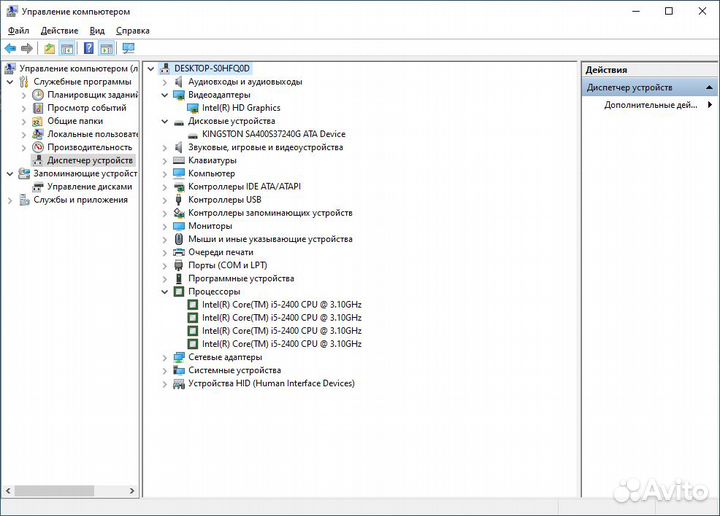Click the blue Help question mark icon
This screenshot has height=516, width=720.
tap(89, 48)
